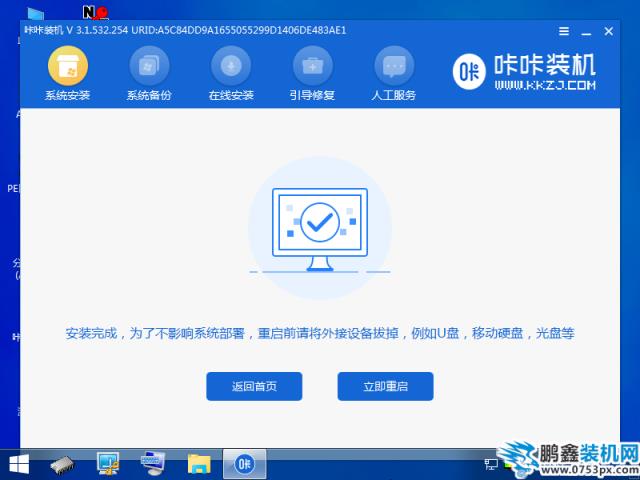Open the 引导修复 (Boot Repair) icon
640x480 pixels.
click(x=312, y=67)
